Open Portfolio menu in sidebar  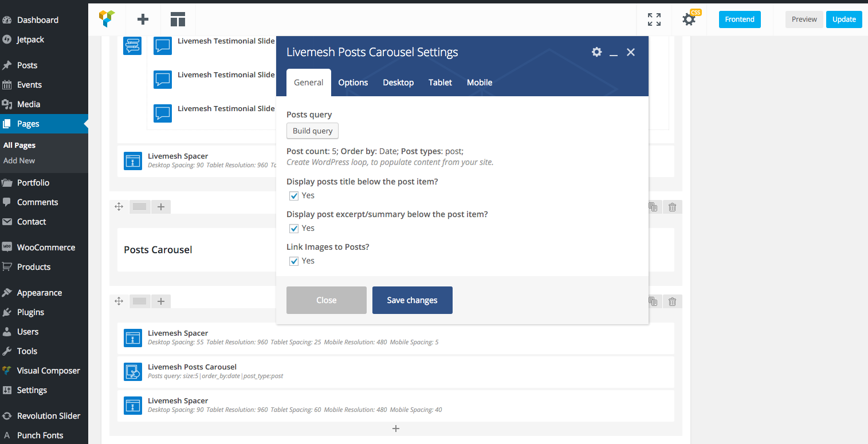click(44, 183)
